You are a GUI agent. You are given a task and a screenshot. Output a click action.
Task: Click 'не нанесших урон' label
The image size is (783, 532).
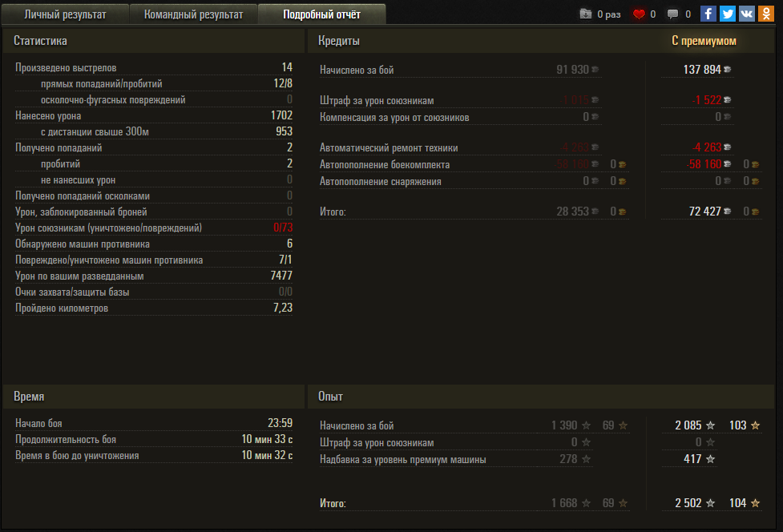click(78, 179)
